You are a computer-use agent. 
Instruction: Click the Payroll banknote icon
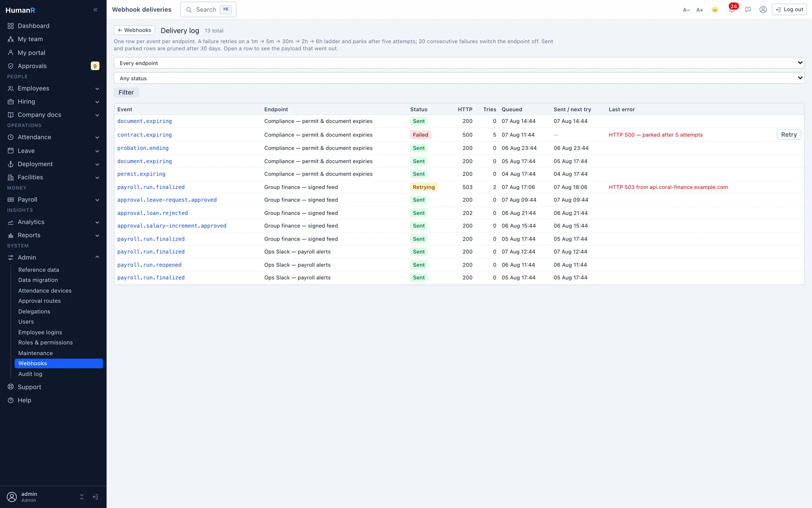[11, 200]
